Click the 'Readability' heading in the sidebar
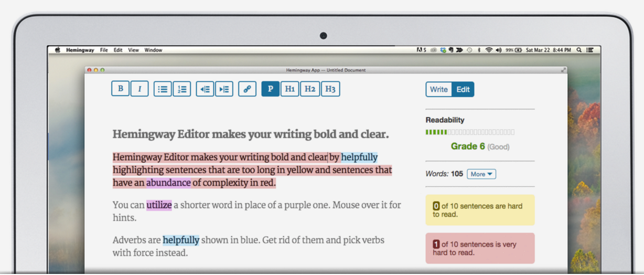Viewport: 644px width, 275px height. pyautogui.click(x=445, y=120)
